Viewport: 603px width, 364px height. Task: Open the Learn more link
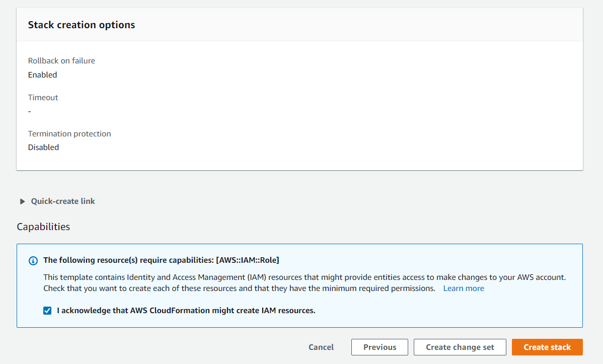point(464,288)
